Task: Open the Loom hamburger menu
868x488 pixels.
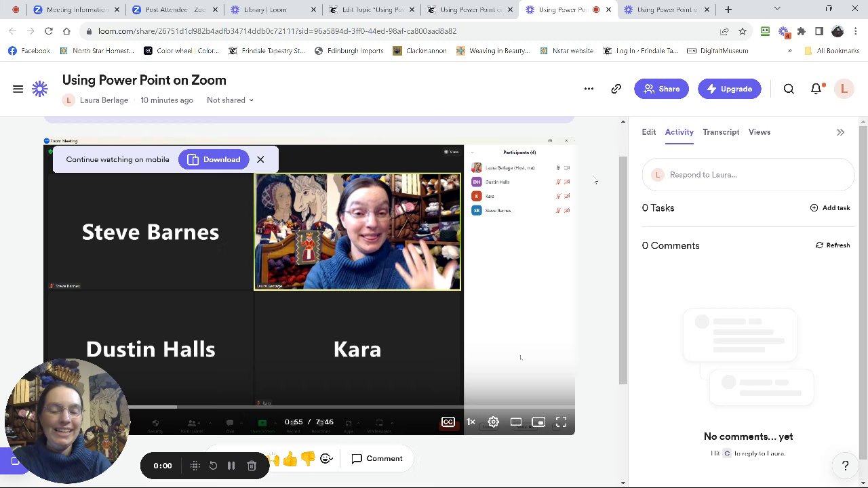Action: 18,89
